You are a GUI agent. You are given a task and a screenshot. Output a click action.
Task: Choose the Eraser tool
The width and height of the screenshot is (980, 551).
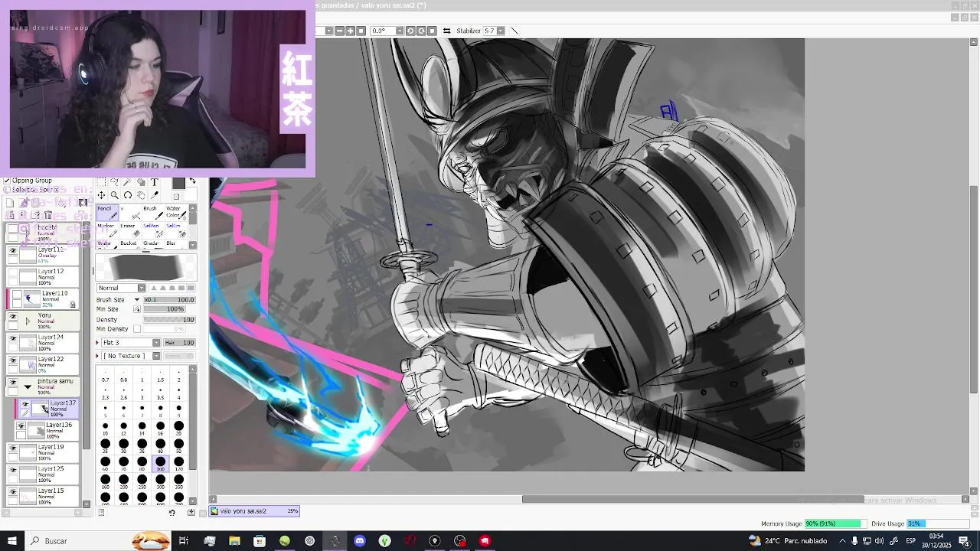[130, 230]
